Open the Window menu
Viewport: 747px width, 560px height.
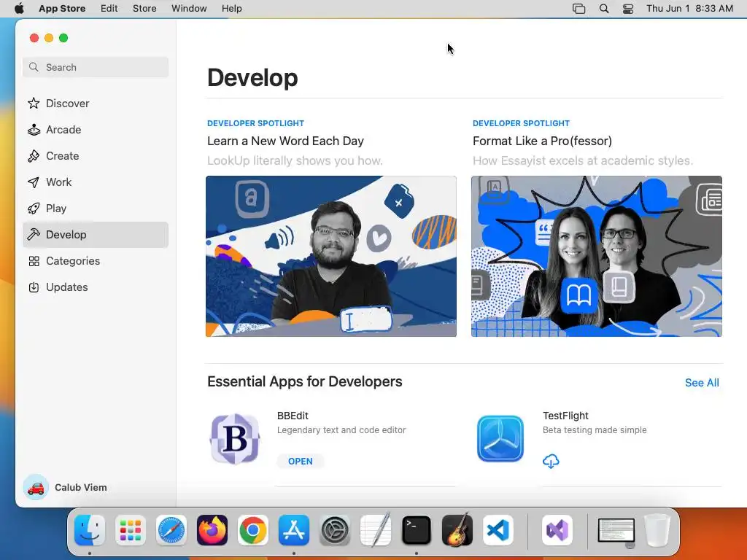click(x=189, y=9)
